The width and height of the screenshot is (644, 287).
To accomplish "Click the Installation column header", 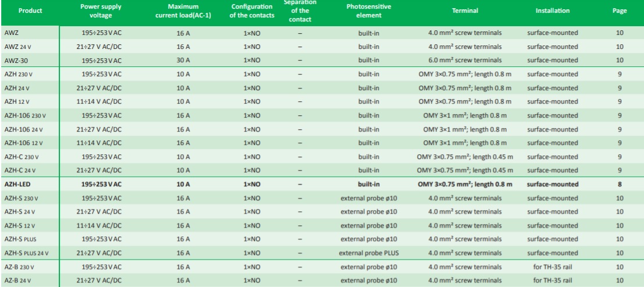I will click(553, 11).
